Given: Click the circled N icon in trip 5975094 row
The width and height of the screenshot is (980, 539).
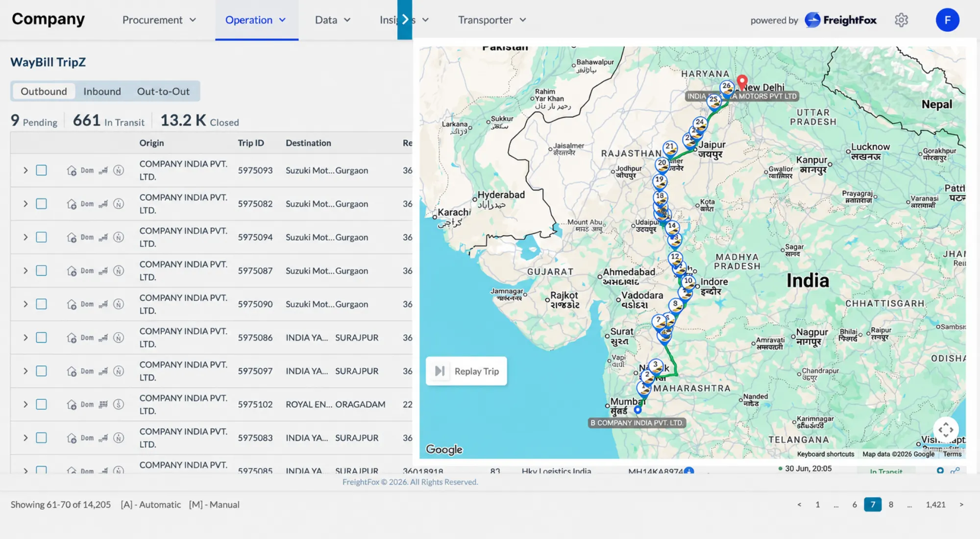Looking at the screenshot, I should click(x=119, y=237).
